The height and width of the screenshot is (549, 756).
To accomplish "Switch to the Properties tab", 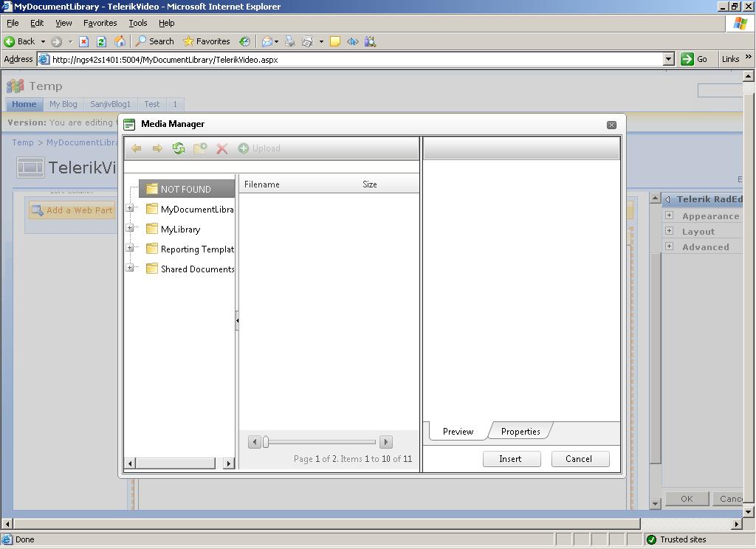I will [520, 432].
